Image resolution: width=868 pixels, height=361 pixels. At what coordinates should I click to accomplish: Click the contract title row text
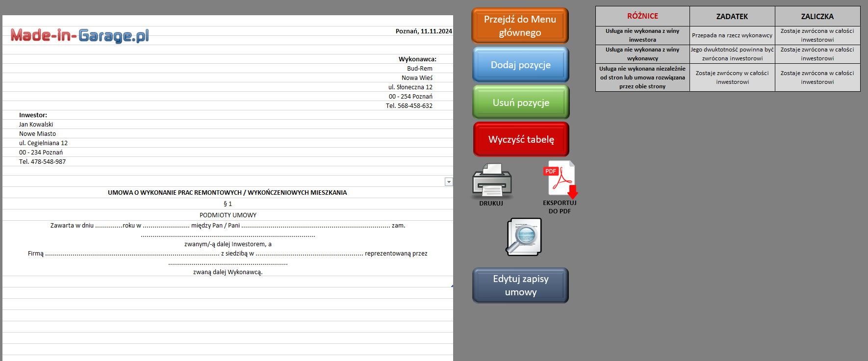pos(228,193)
